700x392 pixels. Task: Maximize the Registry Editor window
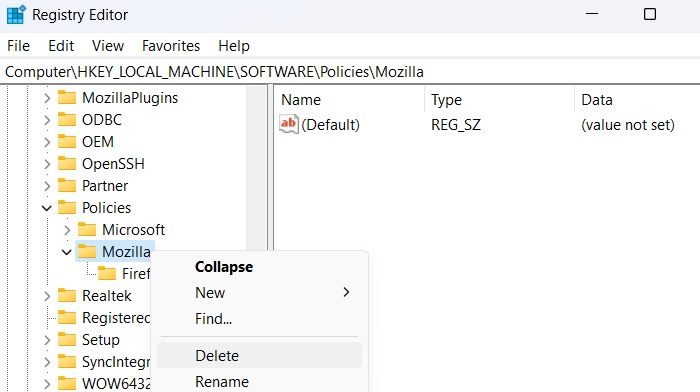(x=650, y=14)
